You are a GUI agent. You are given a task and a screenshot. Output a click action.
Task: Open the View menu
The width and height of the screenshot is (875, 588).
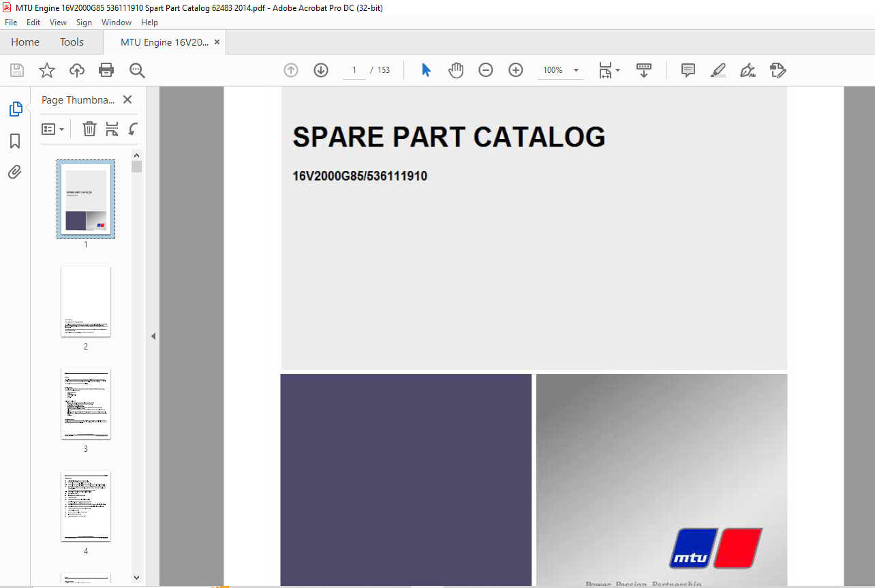coord(58,22)
